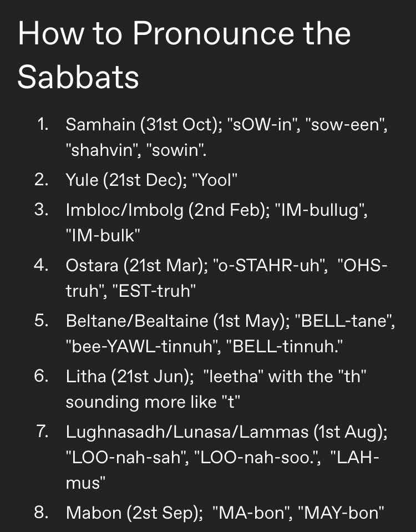Click the "EST-truh" pronunciation text
Image resolution: width=416 pixels, height=532 pixels.
154,291
